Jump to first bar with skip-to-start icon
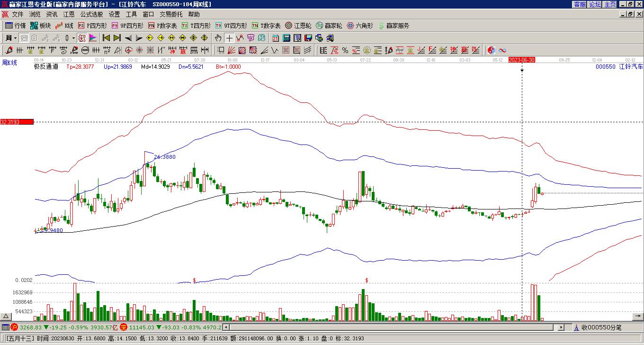Image resolution: width=644 pixels, height=345 pixels. [x=106, y=38]
